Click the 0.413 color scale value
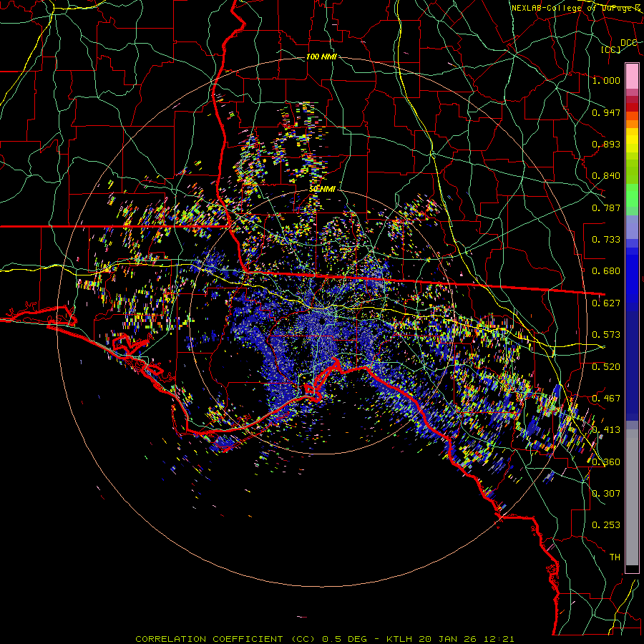This screenshot has height=644, width=644. point(606,430)
